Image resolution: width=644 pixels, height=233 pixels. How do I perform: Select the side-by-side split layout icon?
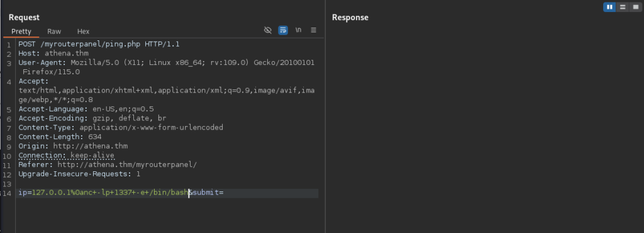[x=609, y=7]
